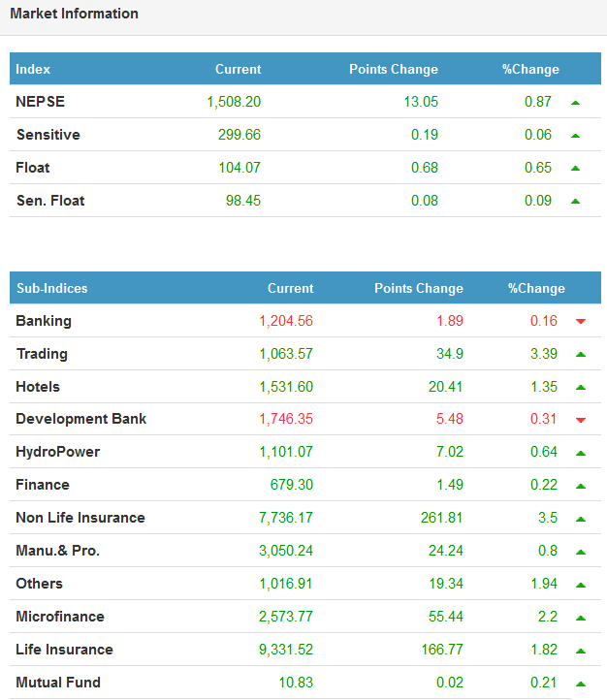Click the up arrow in Microfinance row

pos(581,618)
